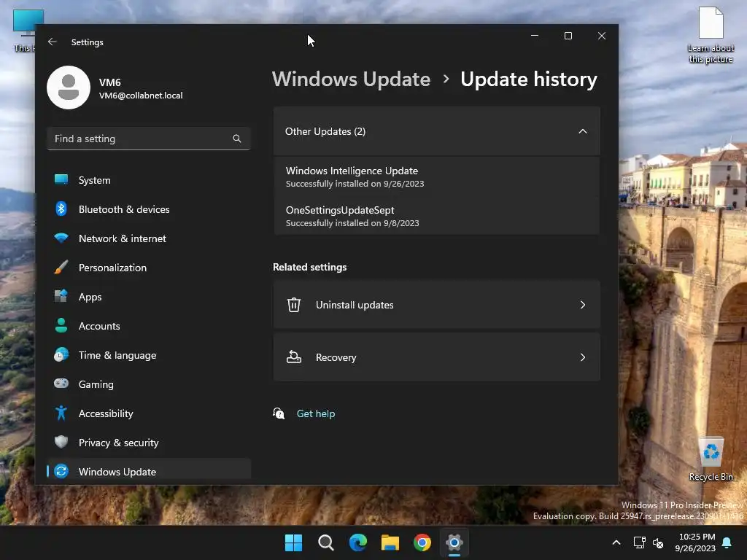
Task: Click the Settings gear in the taskbar
Action: pos(454,542)
